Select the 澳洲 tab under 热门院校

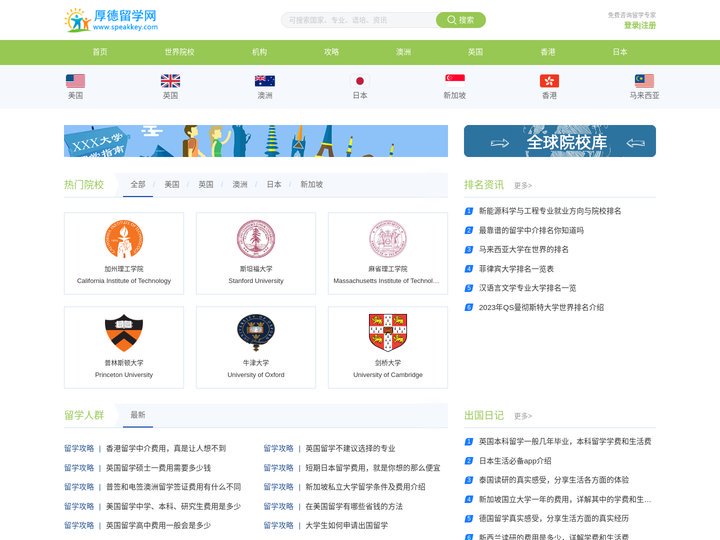pyautogui.click(x=240, y=185)
